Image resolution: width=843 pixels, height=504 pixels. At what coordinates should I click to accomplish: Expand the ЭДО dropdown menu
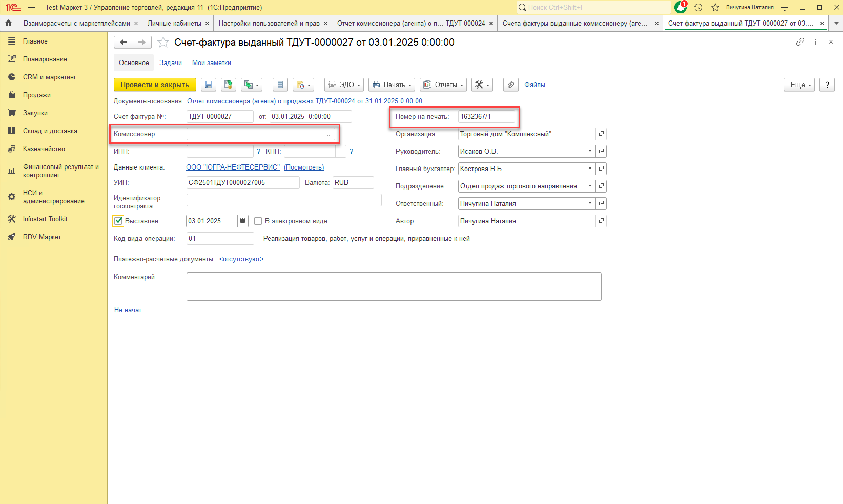click(x=344, y=85)
